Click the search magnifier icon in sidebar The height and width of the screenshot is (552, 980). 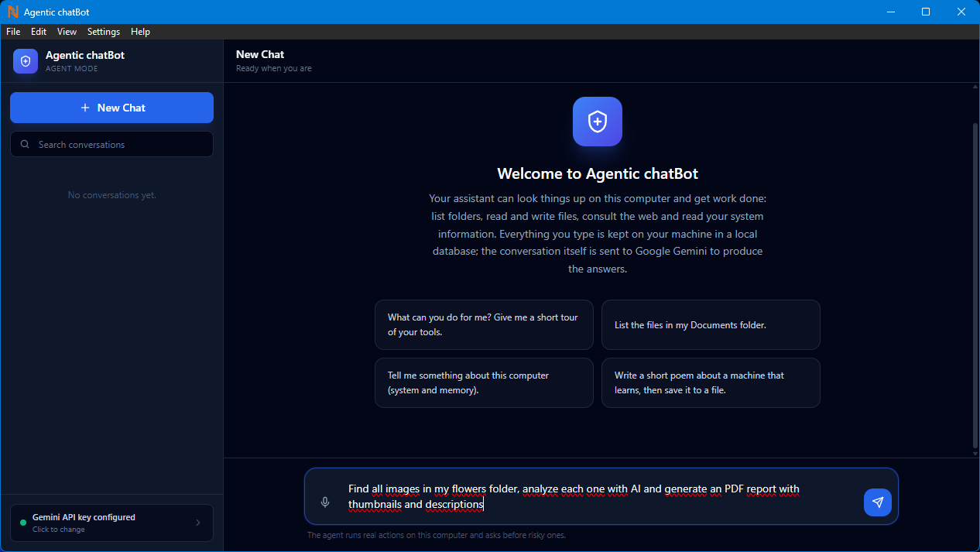click(x=26, y=145)
